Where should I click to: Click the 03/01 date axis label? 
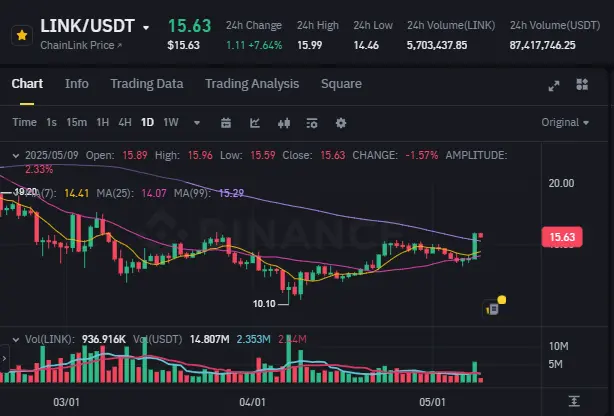[66, 402]
